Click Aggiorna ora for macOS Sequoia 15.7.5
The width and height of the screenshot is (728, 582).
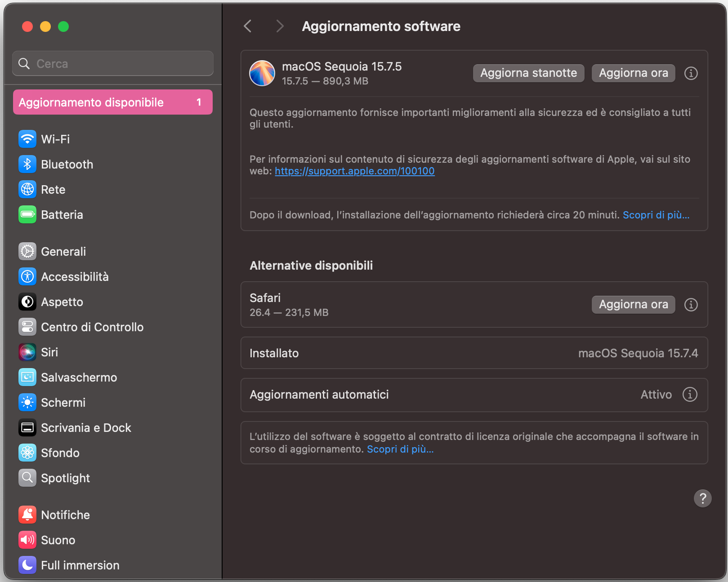pos(633,73)
